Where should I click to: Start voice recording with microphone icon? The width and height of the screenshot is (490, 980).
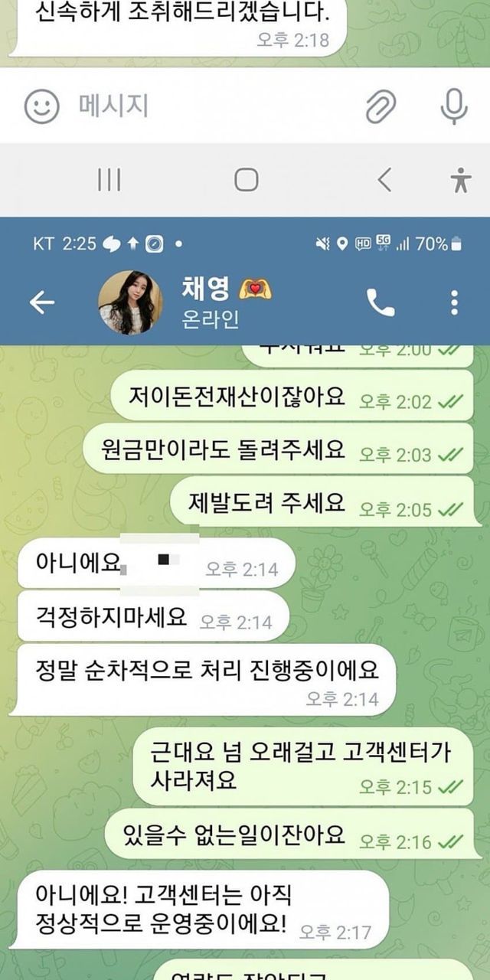coord(453,106)
